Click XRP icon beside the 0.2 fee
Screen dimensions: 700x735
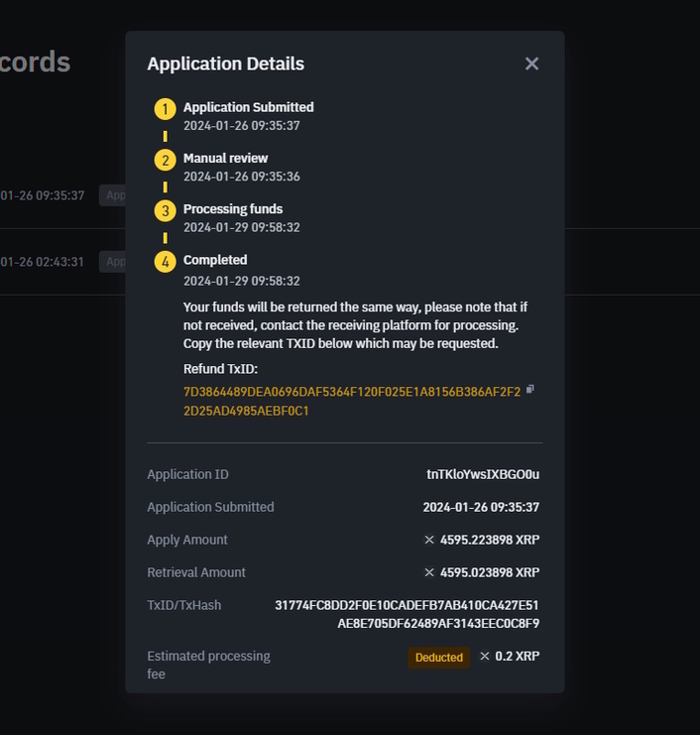point(485,657)
